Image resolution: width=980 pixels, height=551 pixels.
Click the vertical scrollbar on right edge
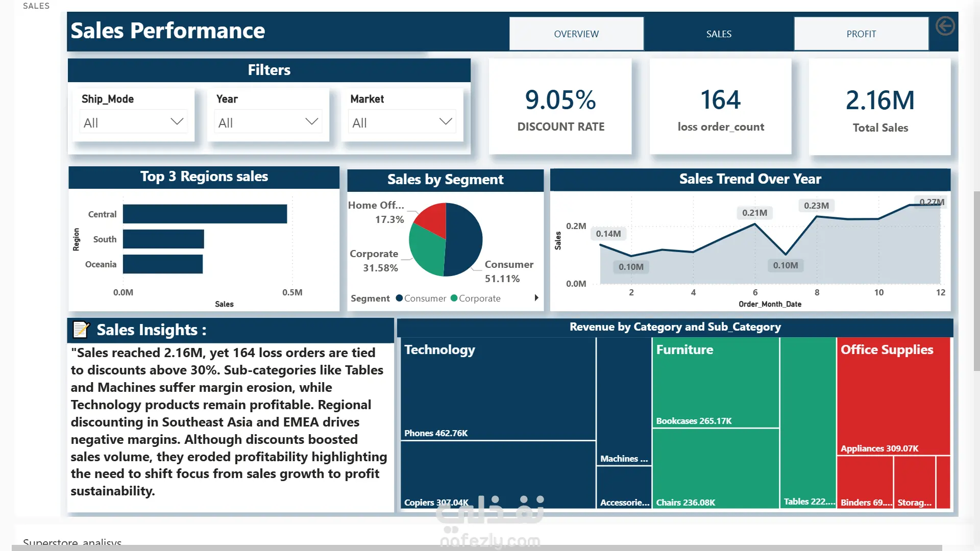pos(976,281)
